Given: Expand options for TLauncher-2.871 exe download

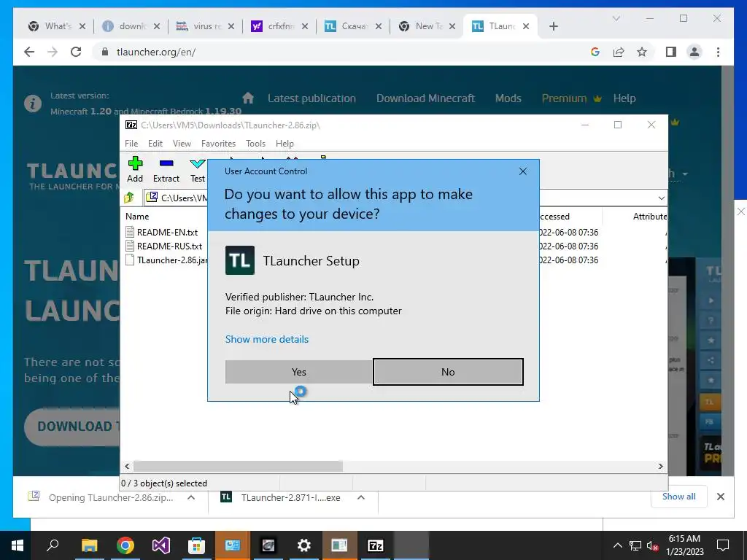Looking at the screenshot, I should coord(361,497).
